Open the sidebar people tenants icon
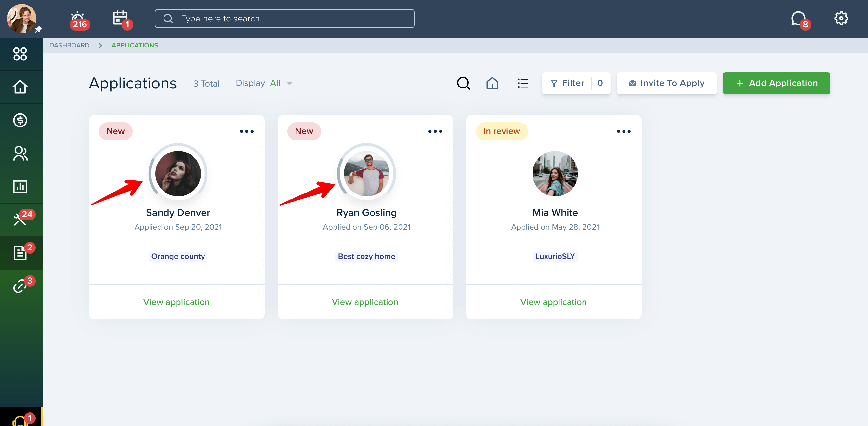868x426 pixels. [x=20, y=153]
